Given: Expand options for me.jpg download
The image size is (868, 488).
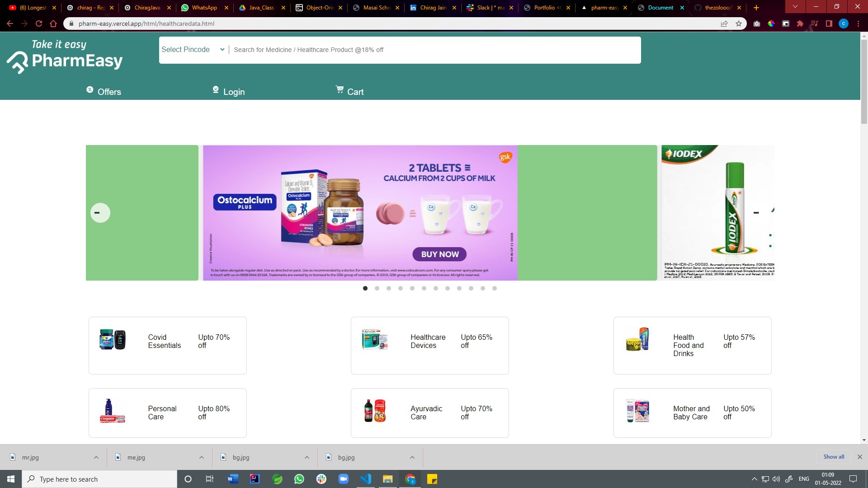Looking at the screenshot, I should tap(202, 457).
